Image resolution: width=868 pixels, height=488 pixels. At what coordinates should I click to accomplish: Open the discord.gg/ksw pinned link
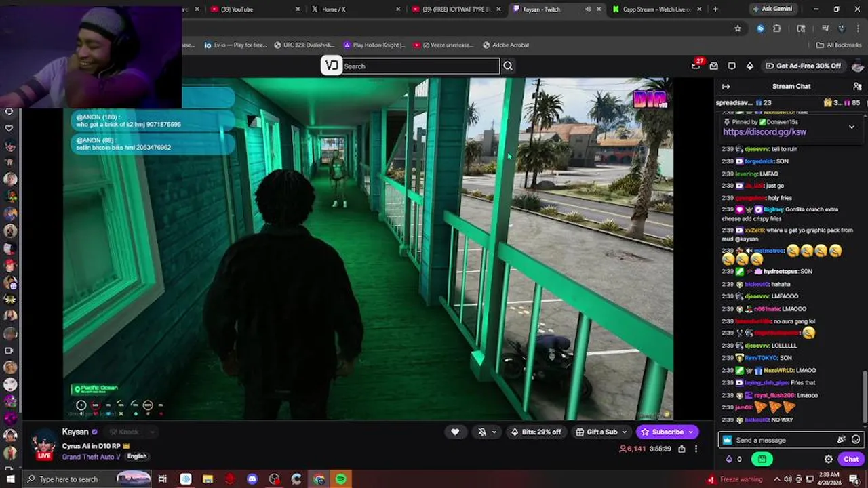tap(764, 132)
